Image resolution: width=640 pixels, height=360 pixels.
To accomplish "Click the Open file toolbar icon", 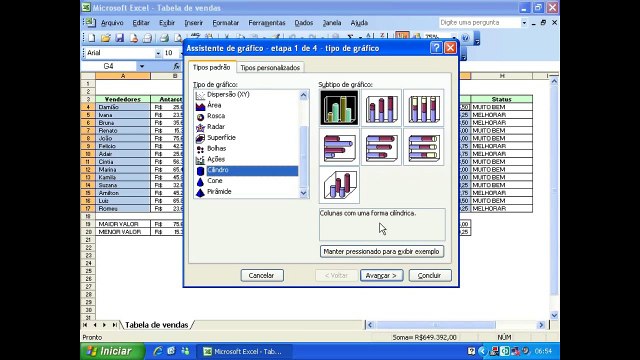I will (x=106, y=38).
